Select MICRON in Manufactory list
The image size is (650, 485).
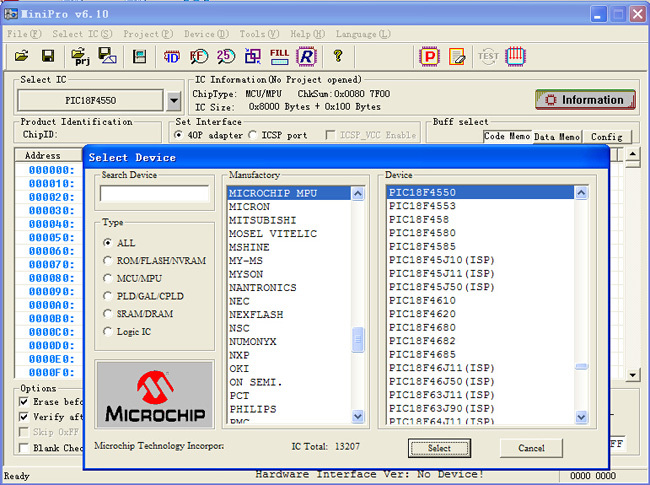289,206
